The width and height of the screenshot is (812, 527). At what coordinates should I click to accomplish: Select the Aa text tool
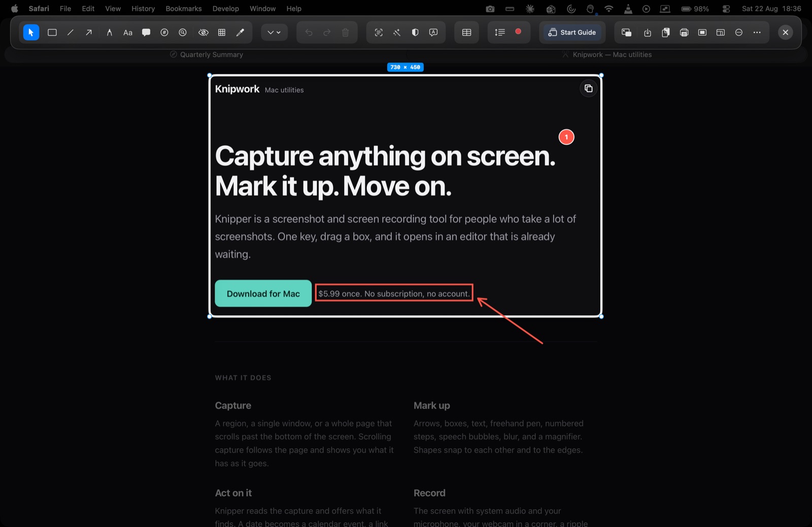point(128,32)
